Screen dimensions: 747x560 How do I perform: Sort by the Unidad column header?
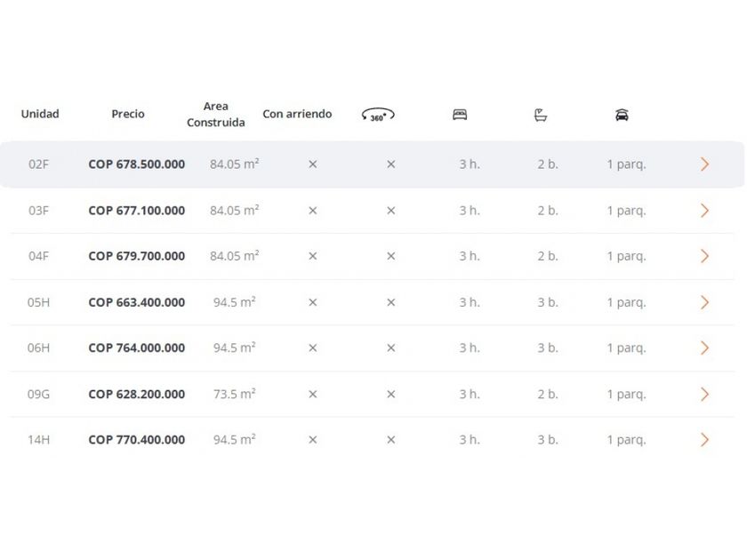point(40,114)
